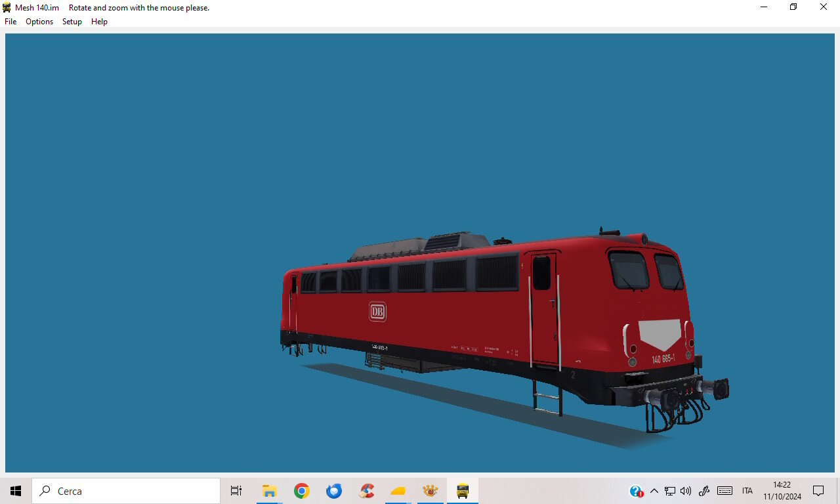The width and height of the screenshot is (840, 504).
Task: Open the network status tray icon
Action: coord(670,491)
